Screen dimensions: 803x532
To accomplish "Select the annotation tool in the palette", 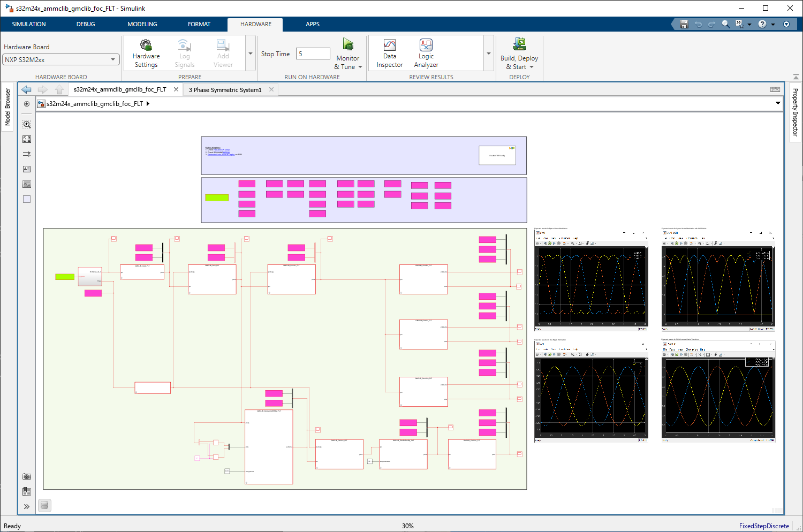I will pyautogui.click(x=26, y=169).
